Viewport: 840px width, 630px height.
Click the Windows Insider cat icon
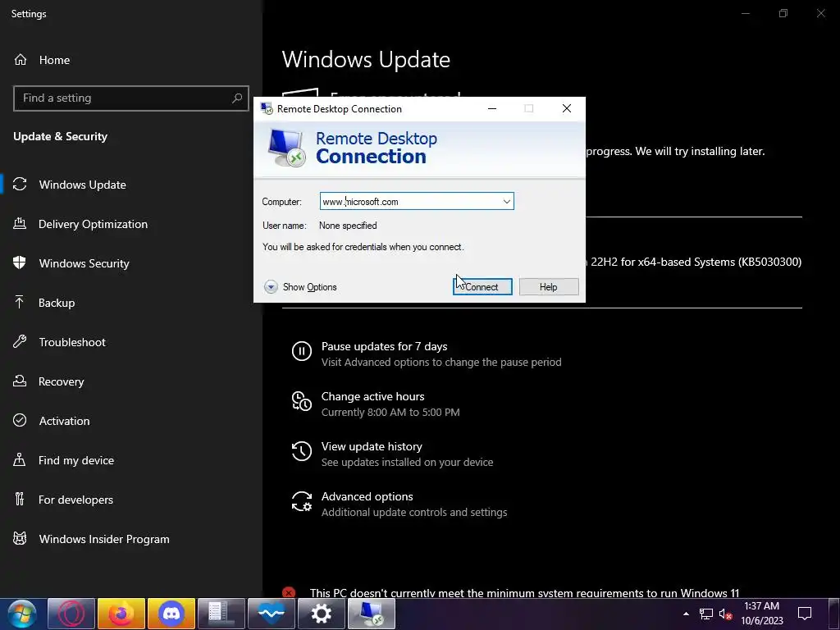coord(20,538)
